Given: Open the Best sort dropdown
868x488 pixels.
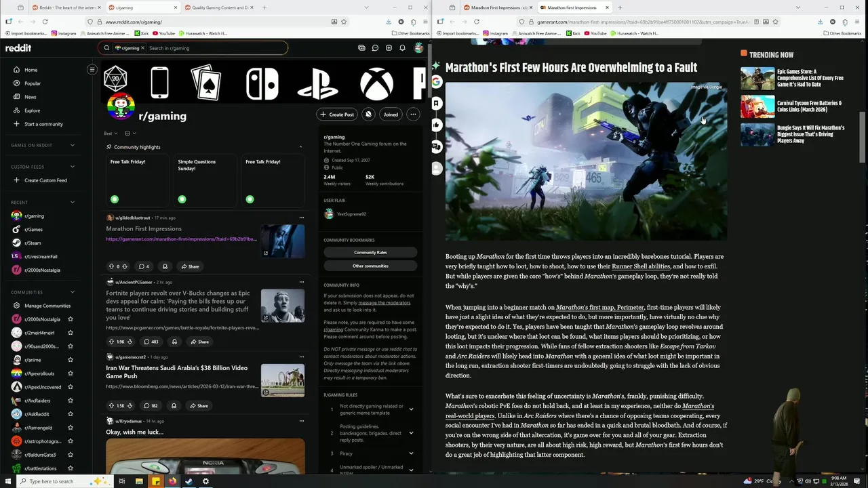Looking at the screenshot, I should pyautogui.click(x=111, y=134).
